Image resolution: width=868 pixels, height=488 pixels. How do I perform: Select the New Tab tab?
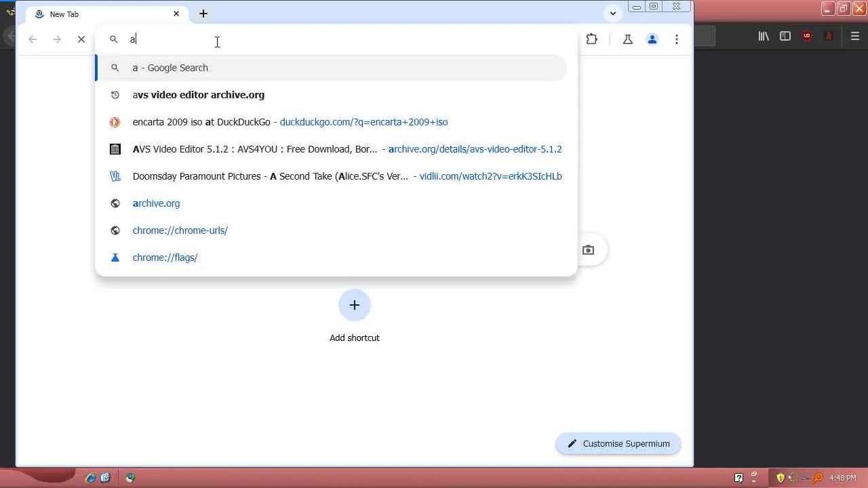[x=107, y=14]
